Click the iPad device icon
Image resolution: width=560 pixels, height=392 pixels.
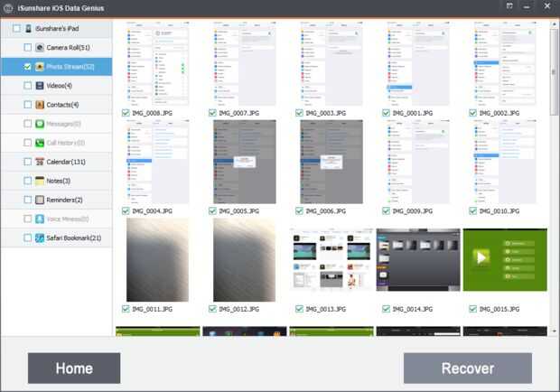coord(29,29)
